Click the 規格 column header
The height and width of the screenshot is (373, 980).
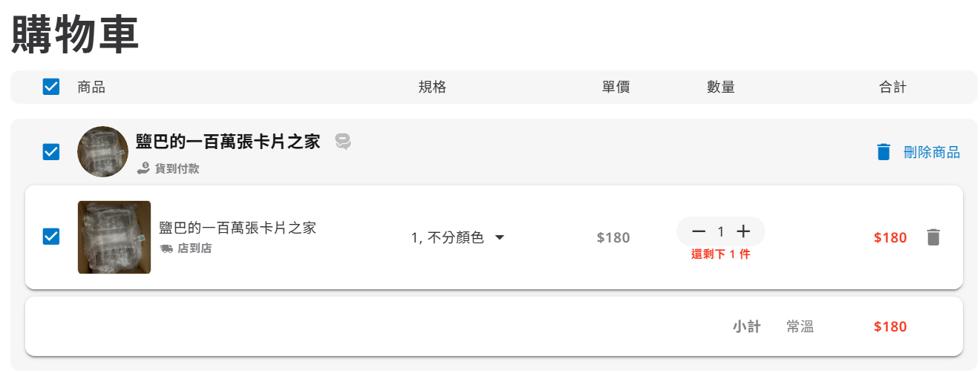coord(432,87)
